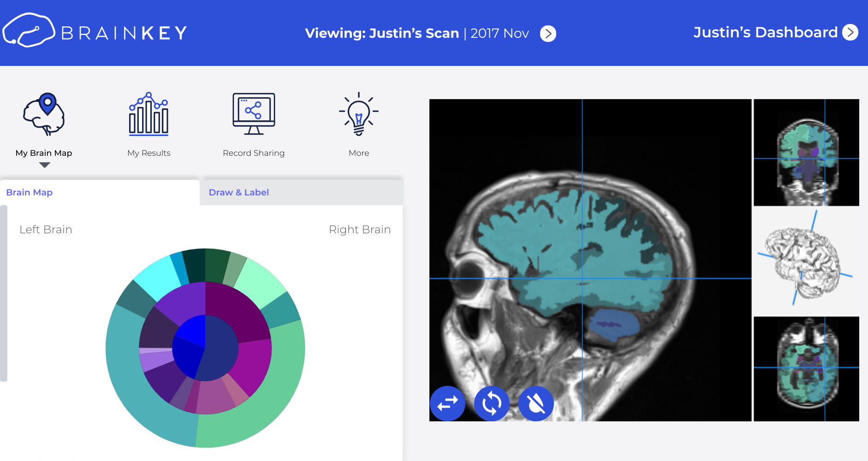Screen dimensions: 868x461
Task: Expand the My Brain Map dropdown arrow
Action: pyautogui.click(x=44, y=165)
